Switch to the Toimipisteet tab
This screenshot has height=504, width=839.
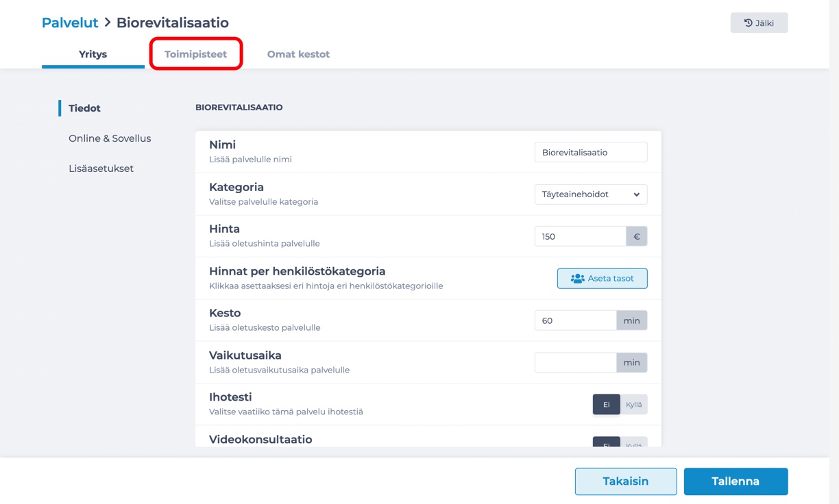click(195, 54)
